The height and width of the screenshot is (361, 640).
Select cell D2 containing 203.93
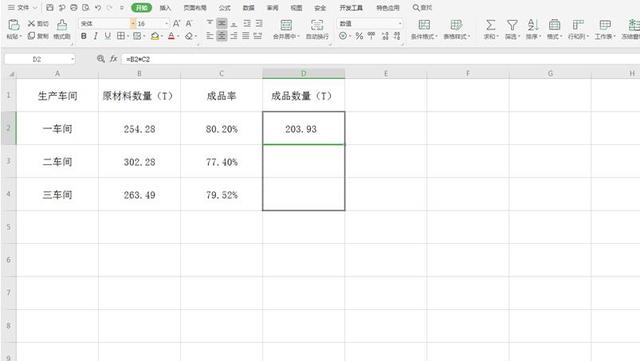[304, 128]
